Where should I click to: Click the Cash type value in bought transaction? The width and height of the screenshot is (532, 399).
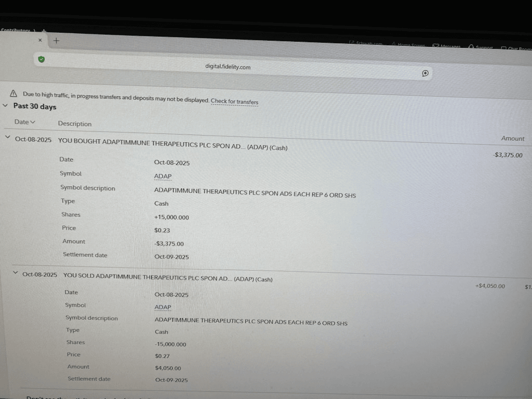click(161, 204)
